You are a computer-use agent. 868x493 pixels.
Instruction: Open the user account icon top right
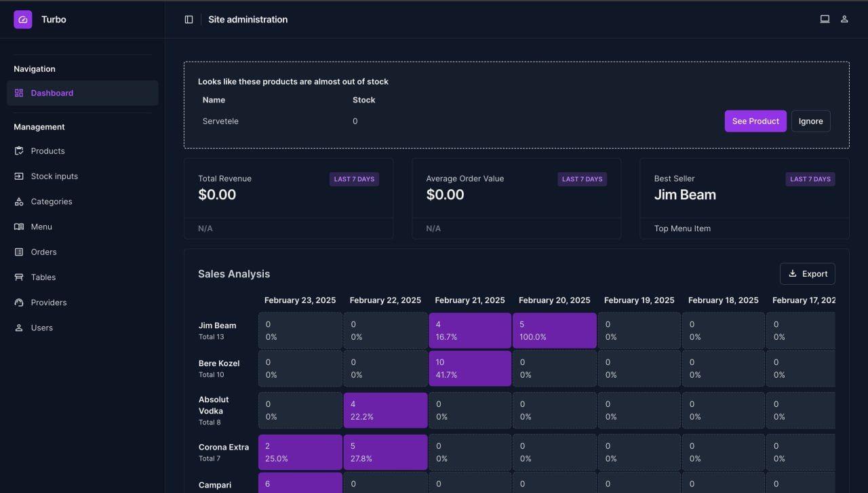click(x=844, y=19)
